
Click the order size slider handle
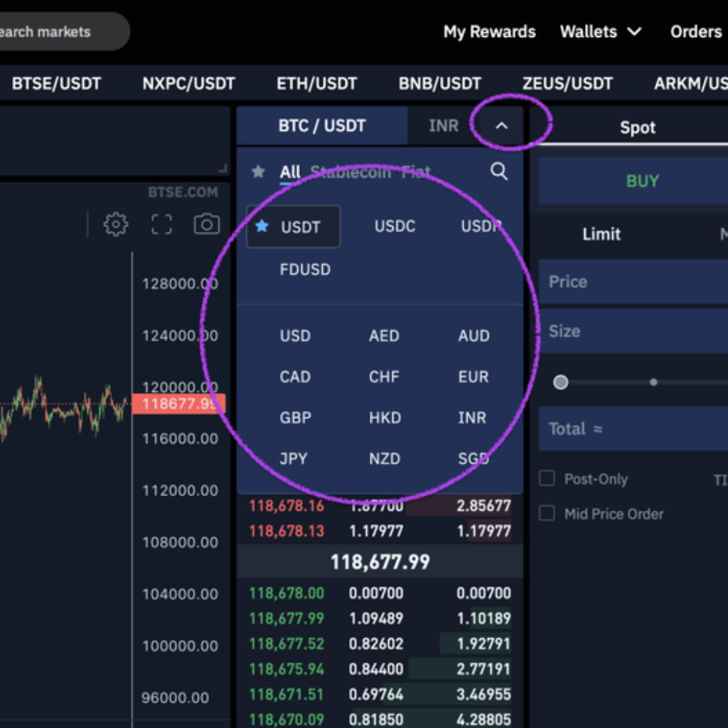click(561, 382)
